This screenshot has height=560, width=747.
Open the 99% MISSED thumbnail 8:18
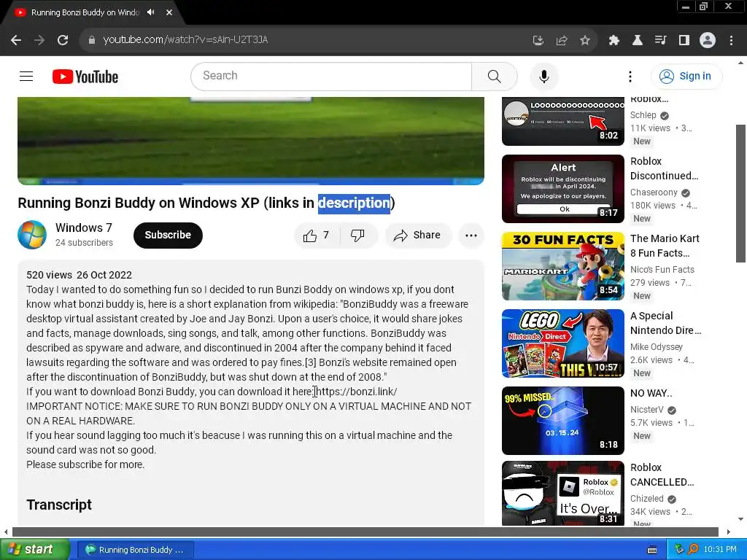(x=563, y=421)
